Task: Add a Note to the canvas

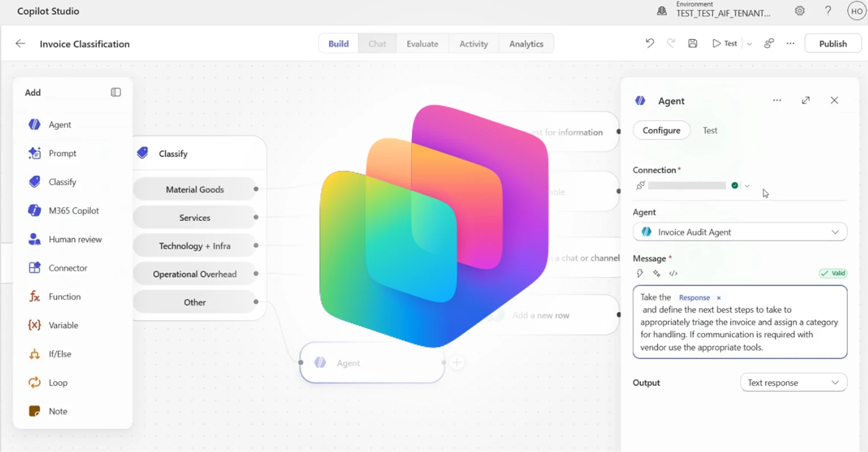Action: point(48,411)
